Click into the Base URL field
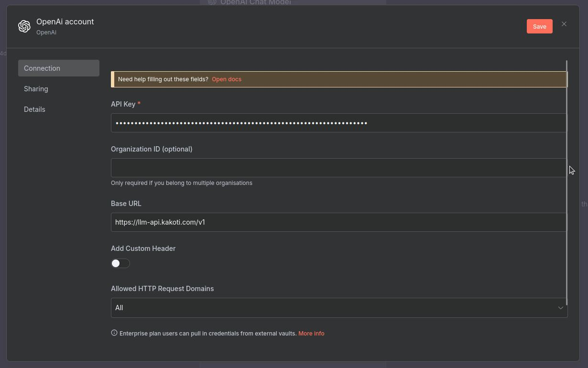 [x=338, y=222]
